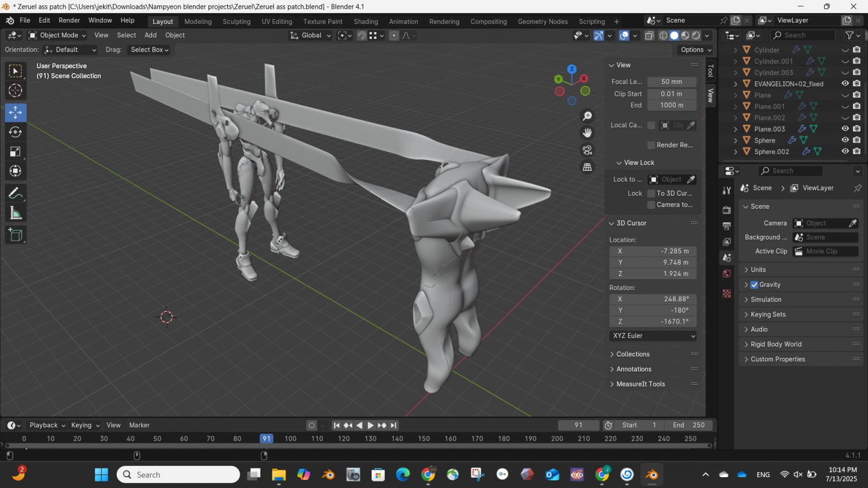
Task: Hide Plane.003 using its eye icon
Action: (845, 129)
